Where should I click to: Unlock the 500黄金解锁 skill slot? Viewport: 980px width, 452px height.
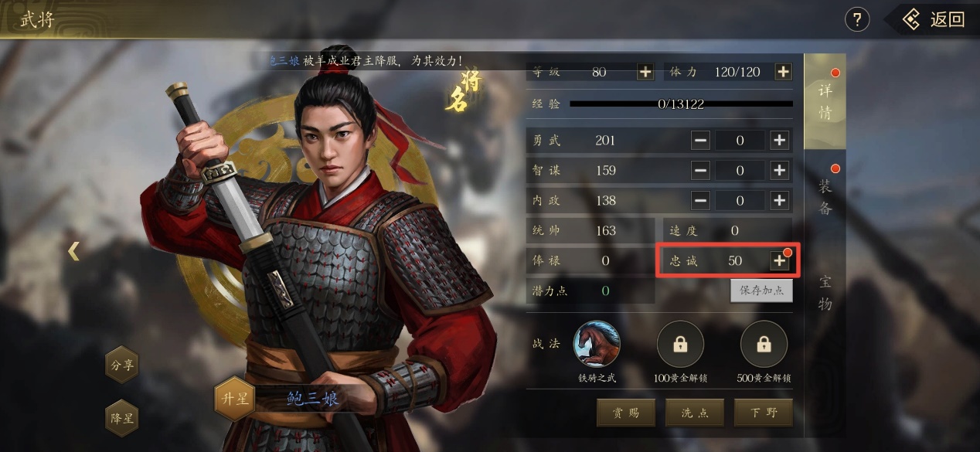[x=764, y=344]
